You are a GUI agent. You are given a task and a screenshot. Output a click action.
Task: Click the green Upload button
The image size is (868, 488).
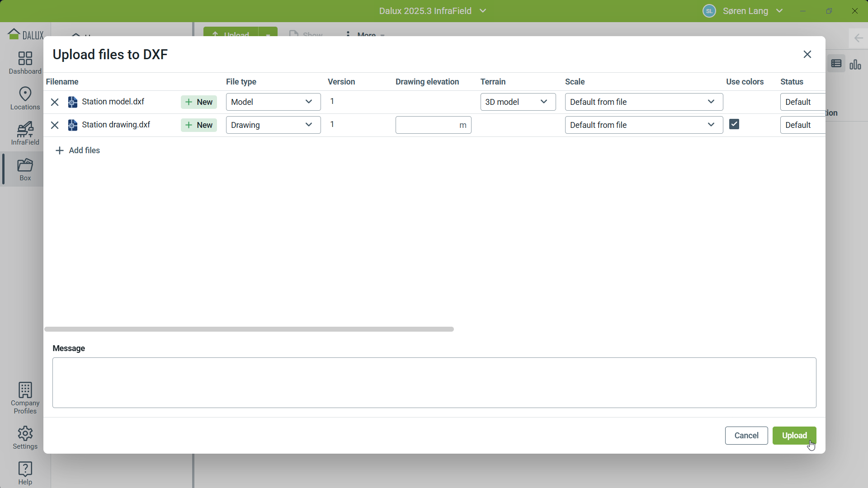pyautogui.click(x=794, y=436)
